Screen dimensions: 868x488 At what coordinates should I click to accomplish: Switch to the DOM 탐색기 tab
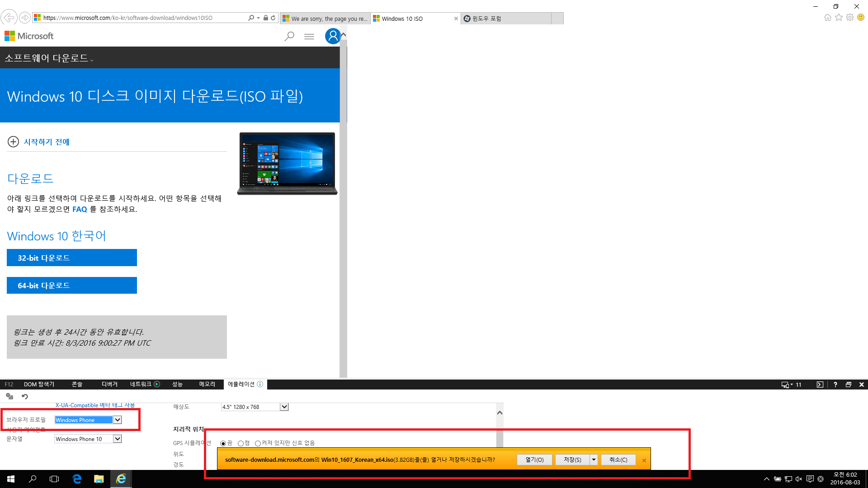click(x=39, y=384)
